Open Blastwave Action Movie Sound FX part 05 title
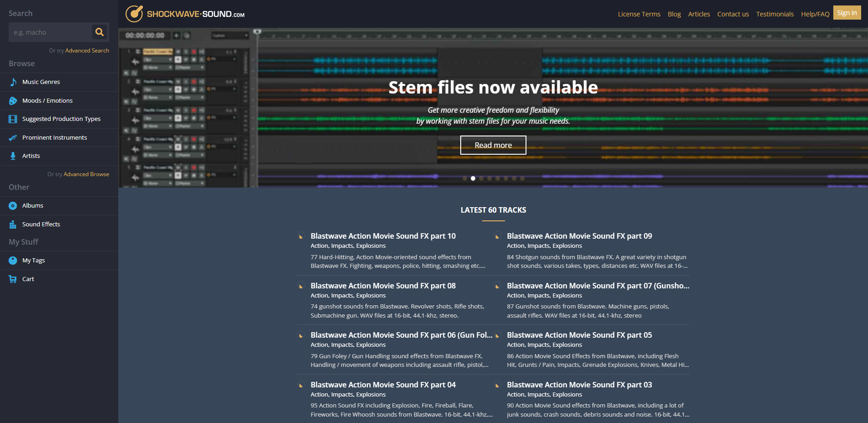868x423 pixels. point(579,335)
